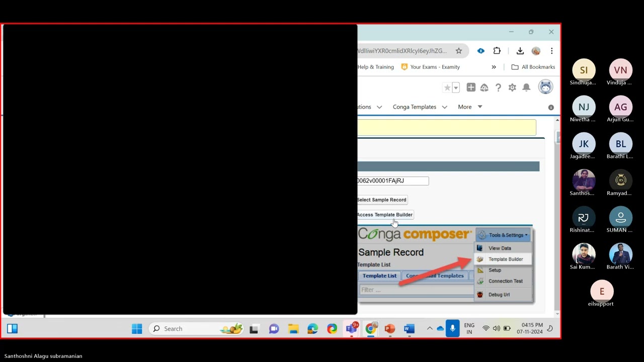Open the Chrome three-dot menu
Image resolution: width=644 pixels, height=362 pixels.
(x=551, y=51)
